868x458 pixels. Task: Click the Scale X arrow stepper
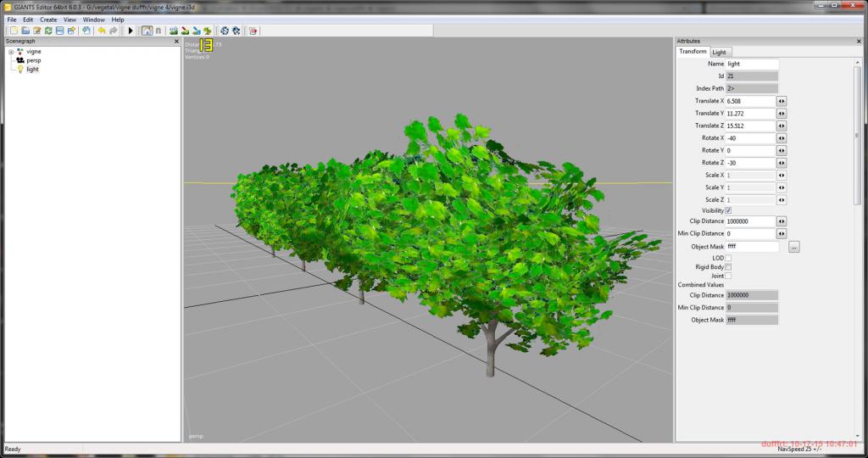[x=781, y=175]
